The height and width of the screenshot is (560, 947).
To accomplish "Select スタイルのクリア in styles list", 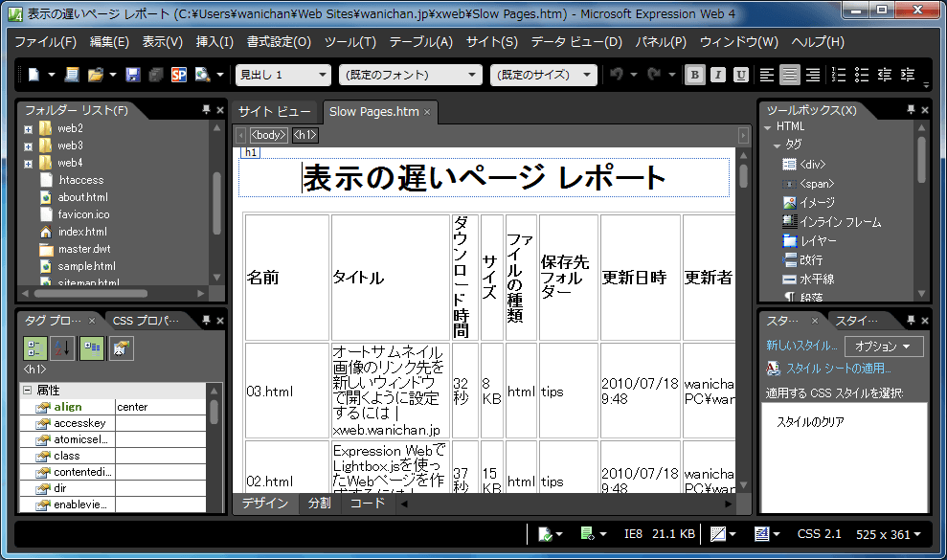I will tap(810, 421).
